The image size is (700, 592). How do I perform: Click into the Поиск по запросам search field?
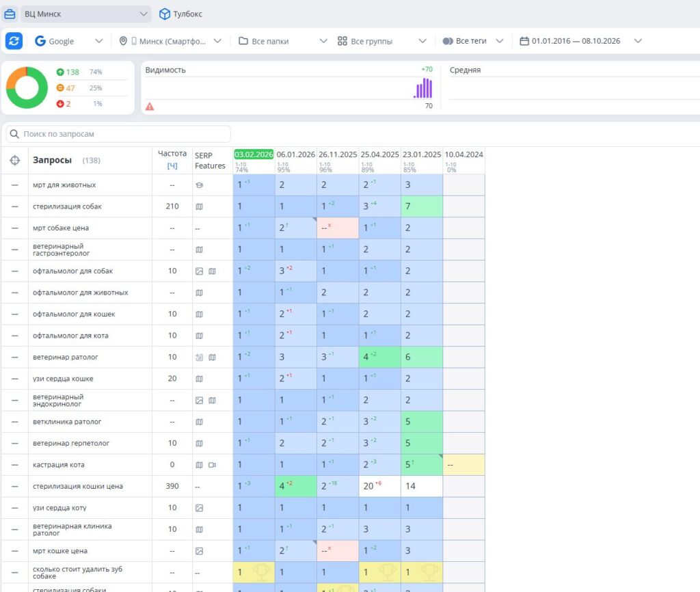pyautogui.click(x=118, y=134)
